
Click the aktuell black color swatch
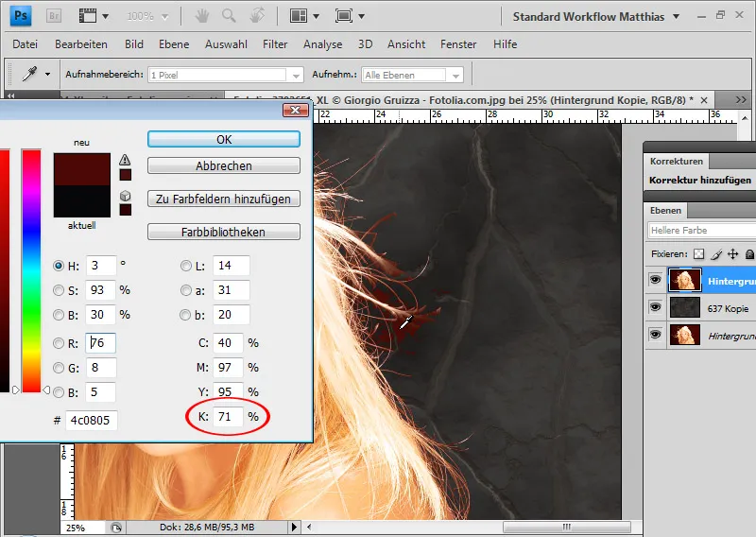coord(82,201)
